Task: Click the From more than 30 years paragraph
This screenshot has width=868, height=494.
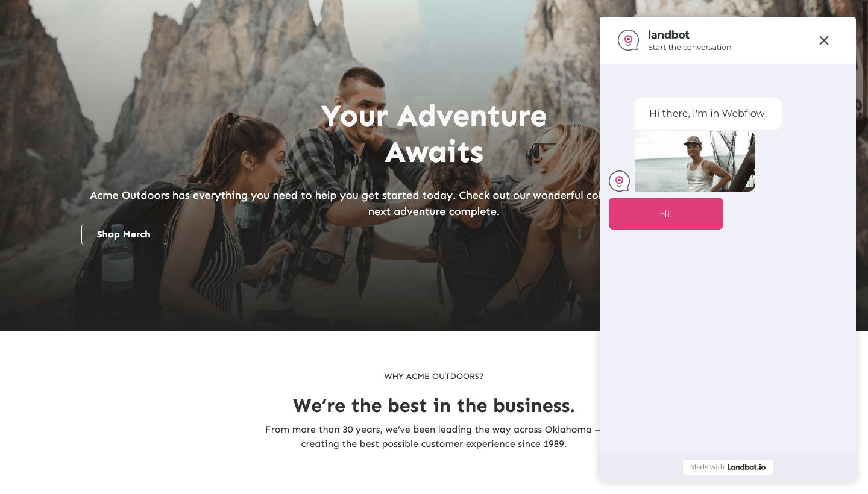Action: [x=433, y=437]
